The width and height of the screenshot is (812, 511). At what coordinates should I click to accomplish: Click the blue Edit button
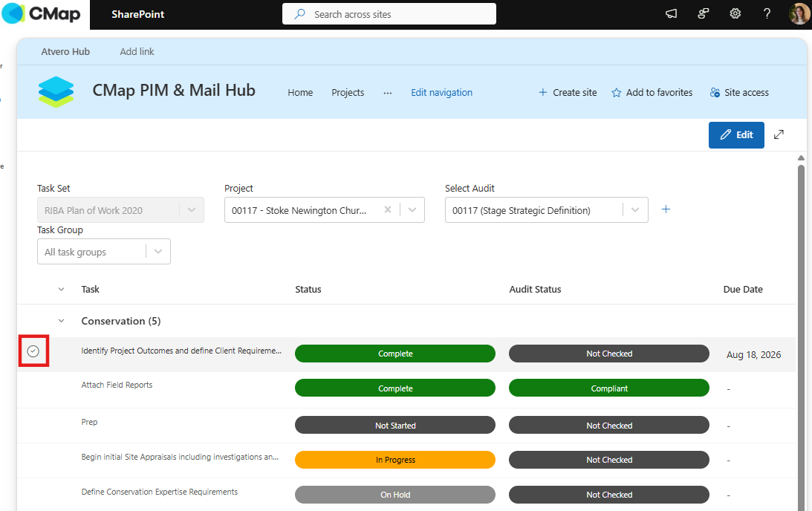[x=736, y=135]
